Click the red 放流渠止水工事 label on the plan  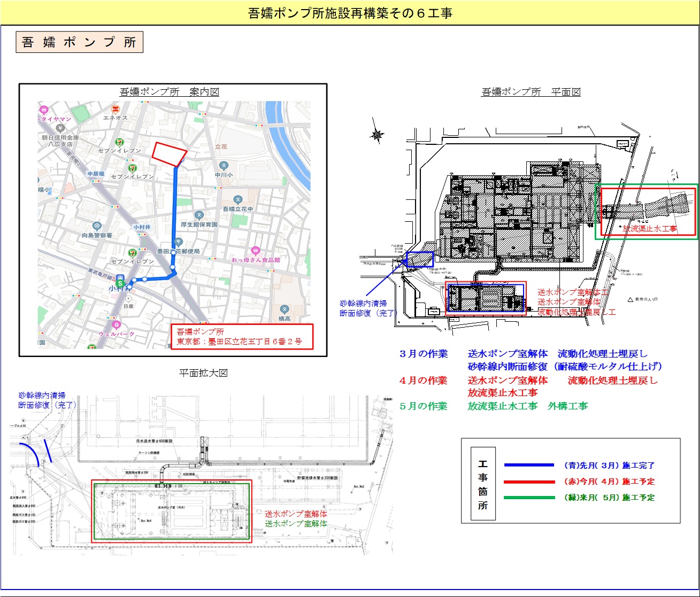[x=650, y=228]
